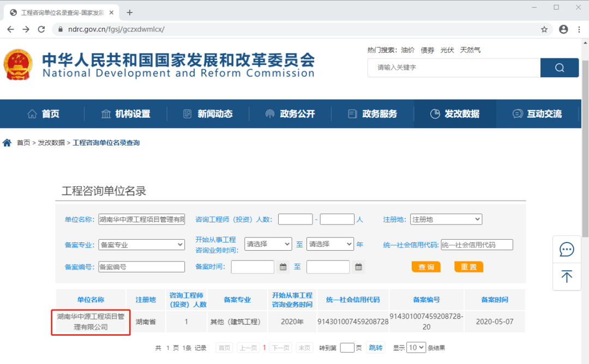
Task: Open the 政务公开 navigation menu item
Action: coord(290,114)
